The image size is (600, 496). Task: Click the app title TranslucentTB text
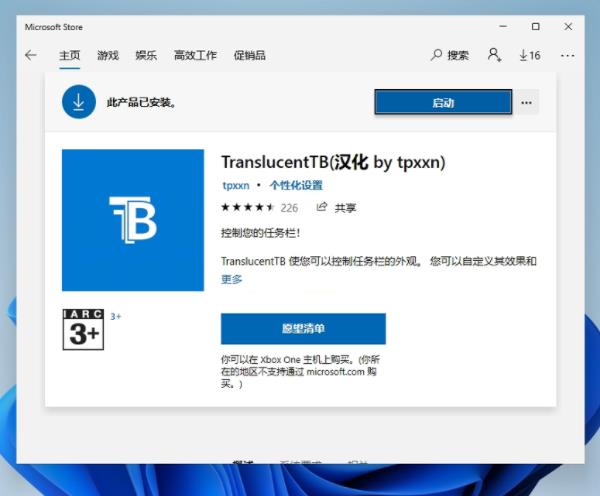click(333, 162)
